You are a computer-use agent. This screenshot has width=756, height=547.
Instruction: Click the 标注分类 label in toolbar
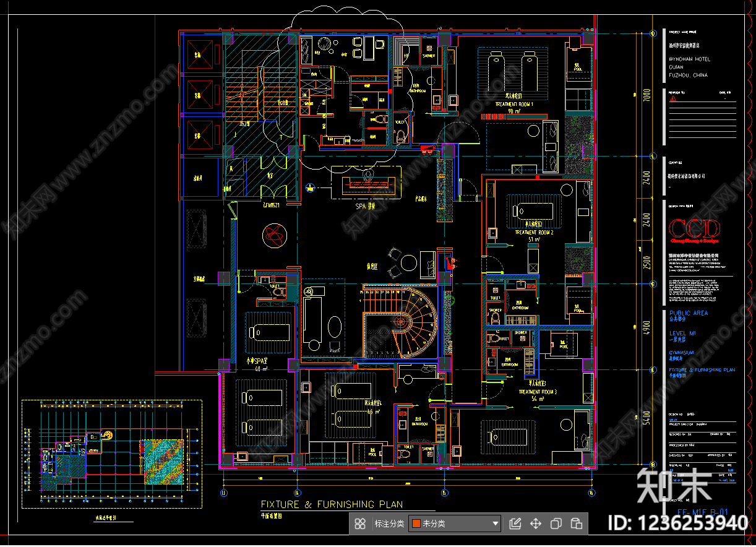point(389,523)
